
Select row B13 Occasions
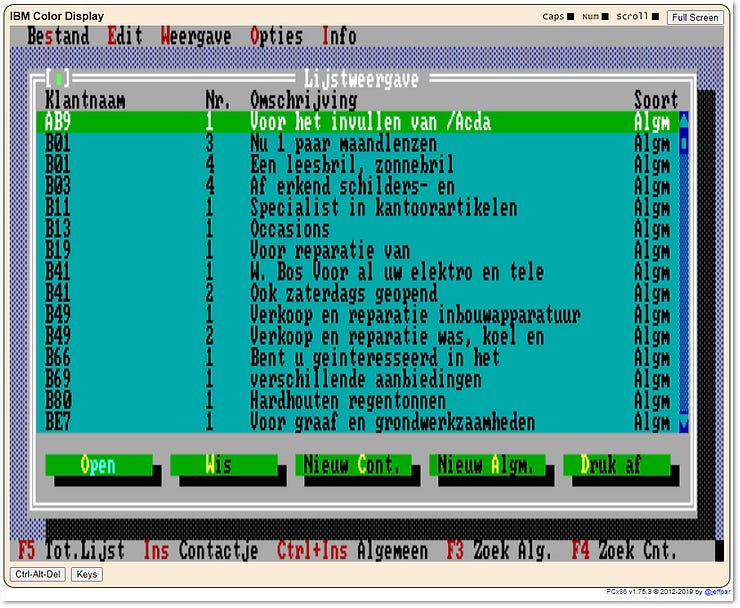click(357, 229)
